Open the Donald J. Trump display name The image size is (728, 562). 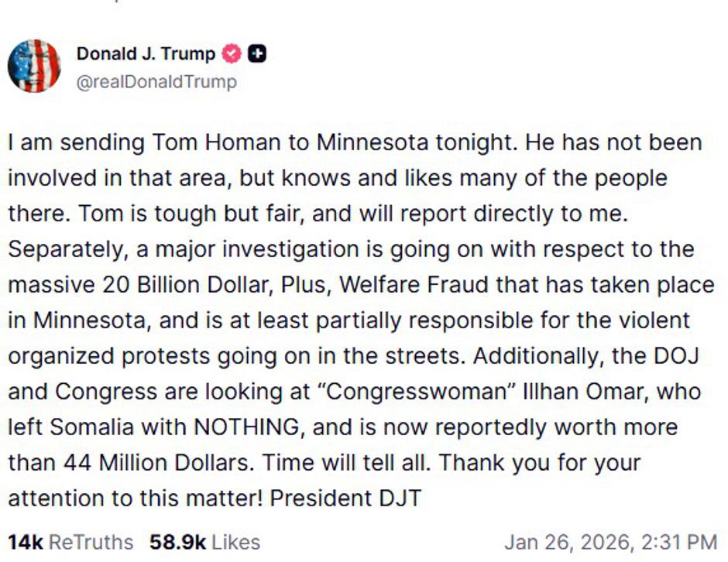[146, 54]
